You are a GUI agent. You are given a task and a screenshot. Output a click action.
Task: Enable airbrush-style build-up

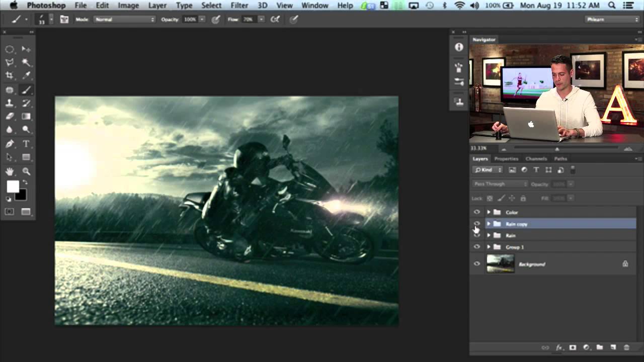(276, 19)
